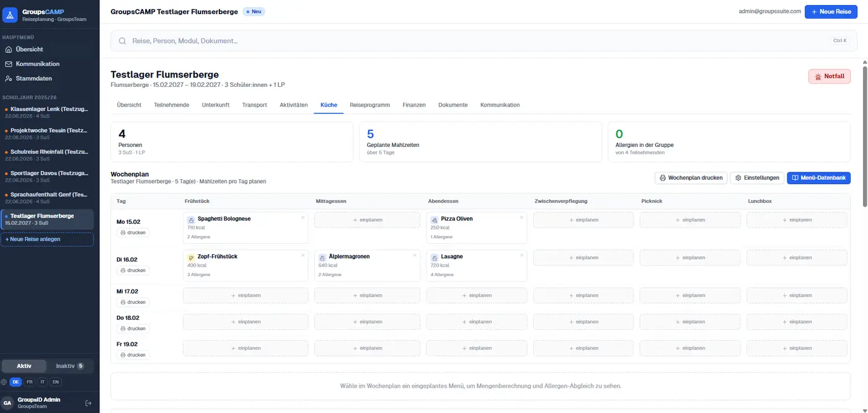Switch to the Unterkunft tab

[x=216, y=105]
